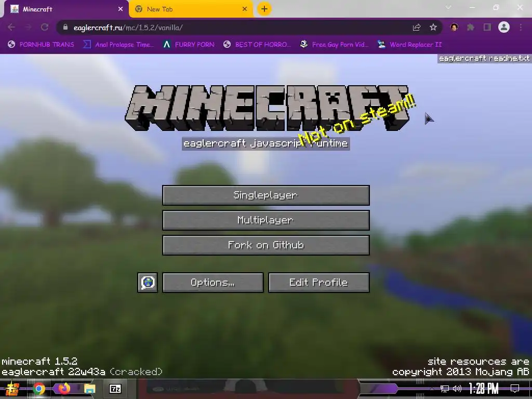Switch to the Minecraft tab
The width and height of the screenshot is (532, 399).
pos(64,9)
